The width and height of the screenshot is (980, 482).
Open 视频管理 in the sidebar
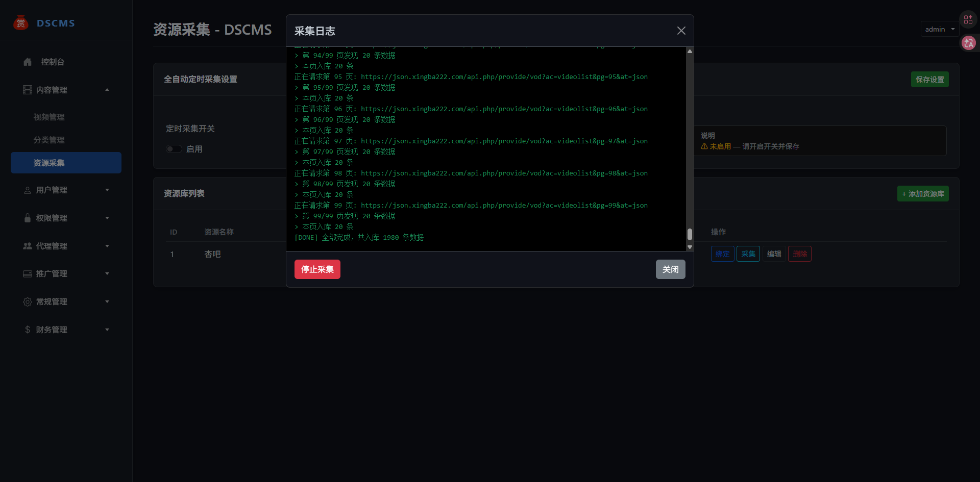49,117
